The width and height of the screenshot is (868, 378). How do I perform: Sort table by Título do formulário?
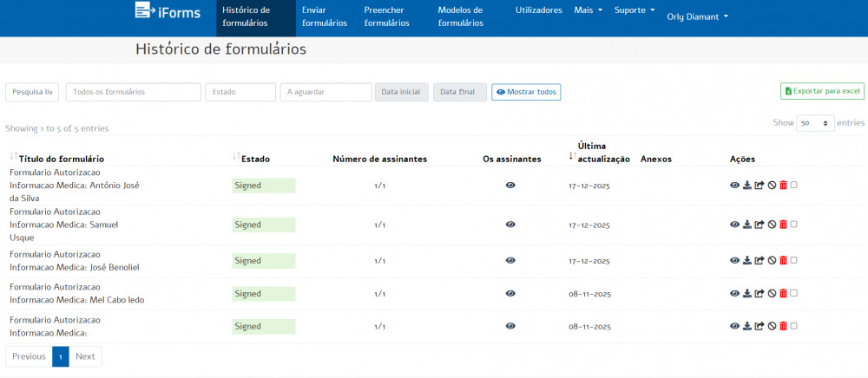click(62, 159)
